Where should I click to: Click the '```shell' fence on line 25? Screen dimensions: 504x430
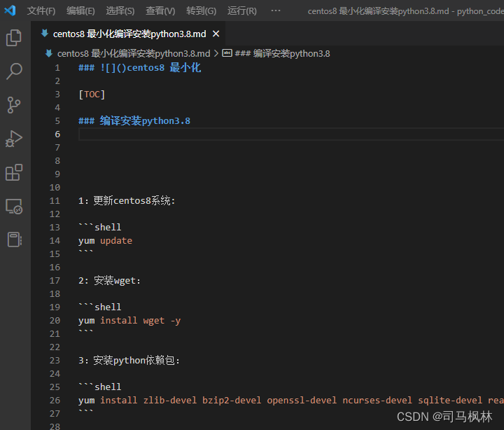click(x=100, y=387)
